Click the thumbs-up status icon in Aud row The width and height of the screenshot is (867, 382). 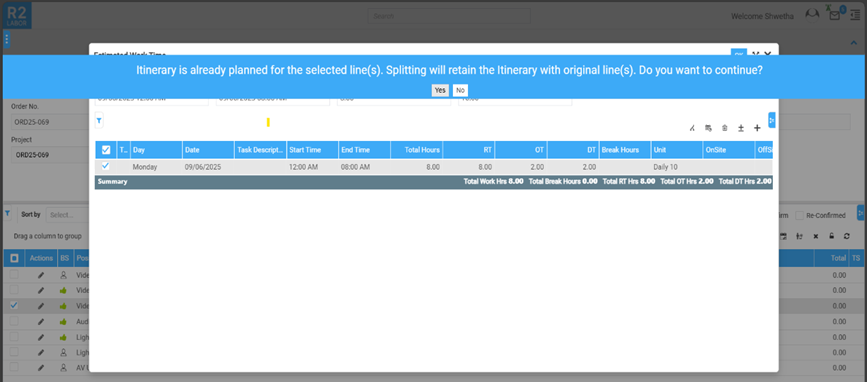64,321
